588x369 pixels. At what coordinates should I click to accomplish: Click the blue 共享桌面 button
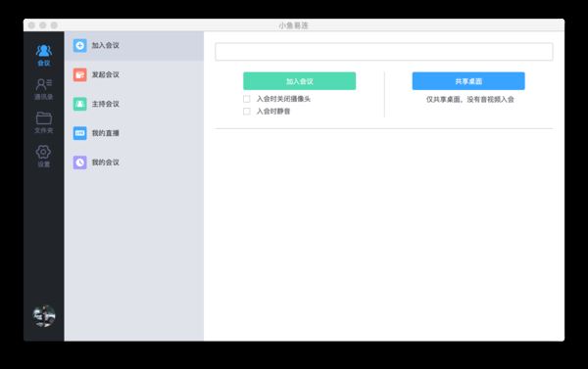click(x=468, y=81)
